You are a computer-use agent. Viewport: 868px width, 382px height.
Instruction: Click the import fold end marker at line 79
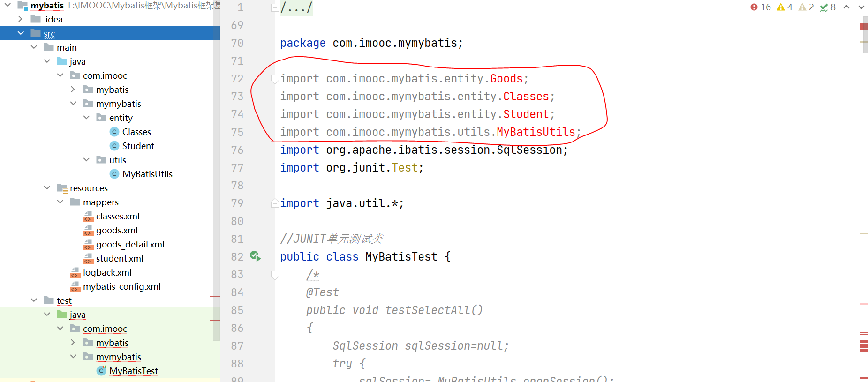275,203
